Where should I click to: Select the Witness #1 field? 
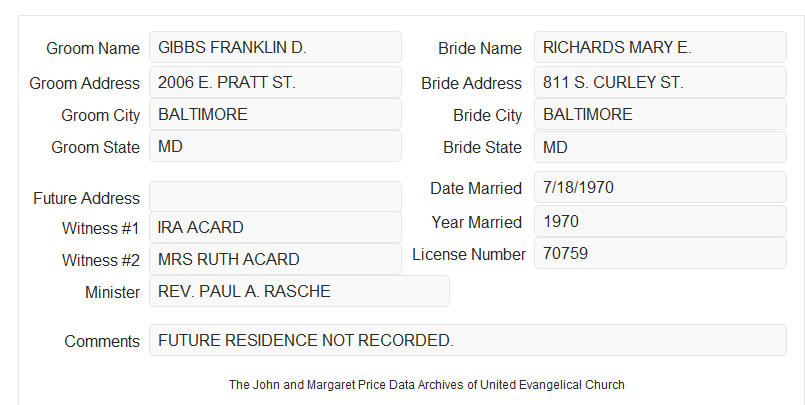coord(275,227)
